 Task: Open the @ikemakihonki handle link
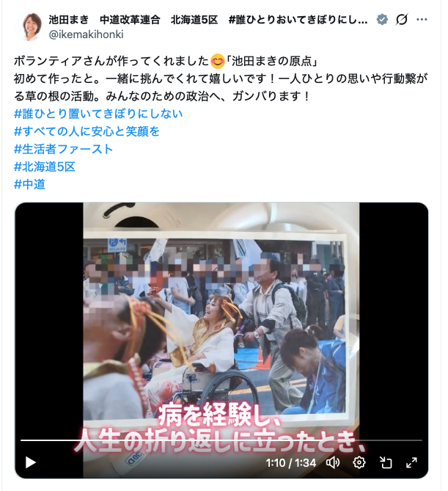(86, 34)
